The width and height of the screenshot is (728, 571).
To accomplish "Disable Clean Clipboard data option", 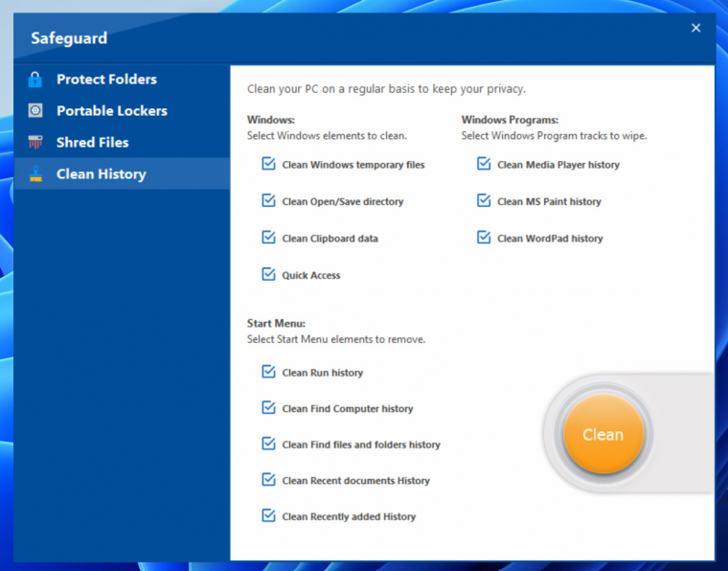I will pyautogui.click(x=268, y=238).
